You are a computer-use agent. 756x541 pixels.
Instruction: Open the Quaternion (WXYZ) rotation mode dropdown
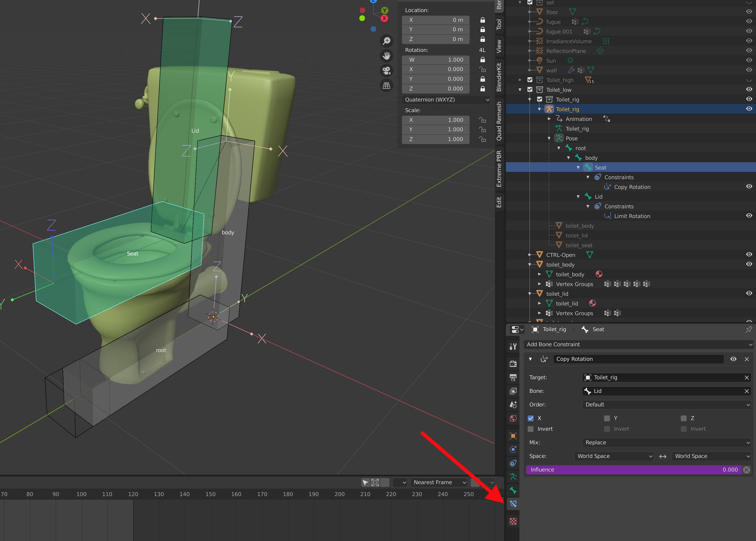tap(446, 100)
